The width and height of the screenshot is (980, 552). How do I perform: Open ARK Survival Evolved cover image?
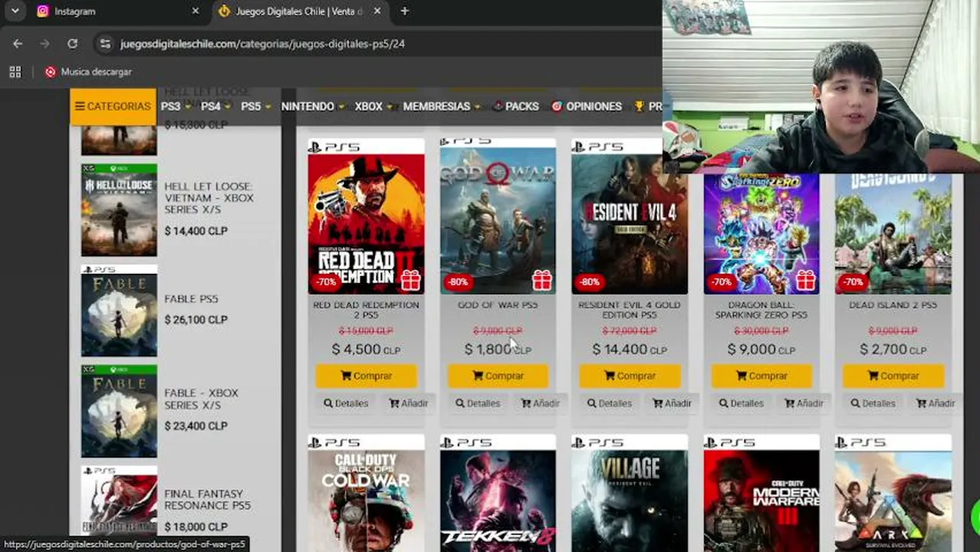pyautogui.click(x=893, y=495)
